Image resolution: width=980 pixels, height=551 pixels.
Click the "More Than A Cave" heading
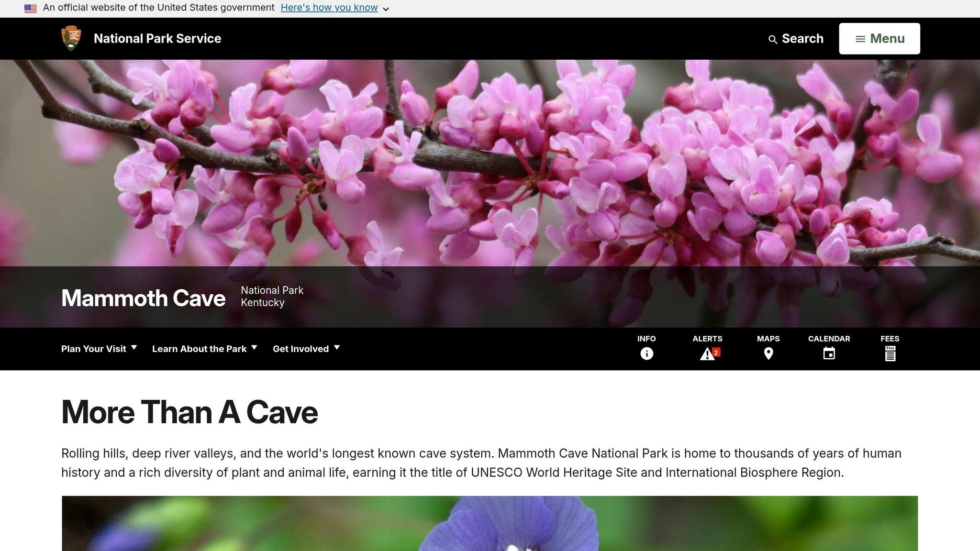(189, 412)
